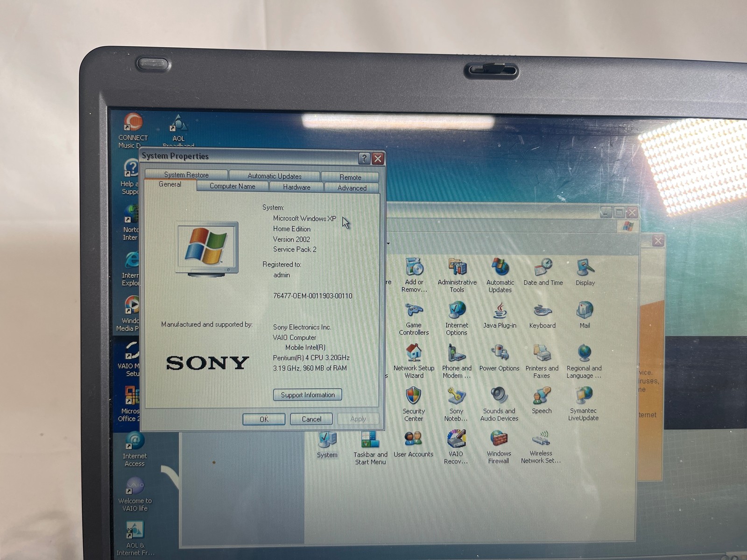
Task: Click the Windows flag logo in Control Panel
Action: tap(628, 226)
